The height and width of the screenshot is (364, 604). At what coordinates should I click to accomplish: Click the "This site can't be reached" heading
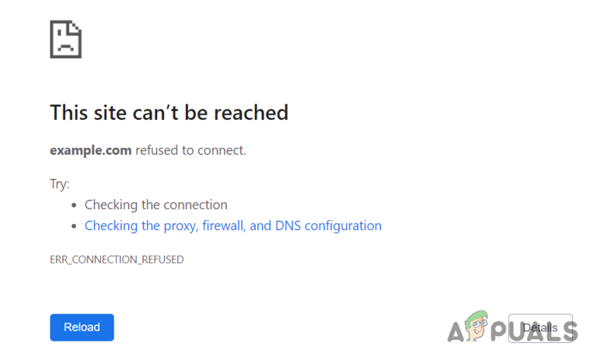point(169,112)
